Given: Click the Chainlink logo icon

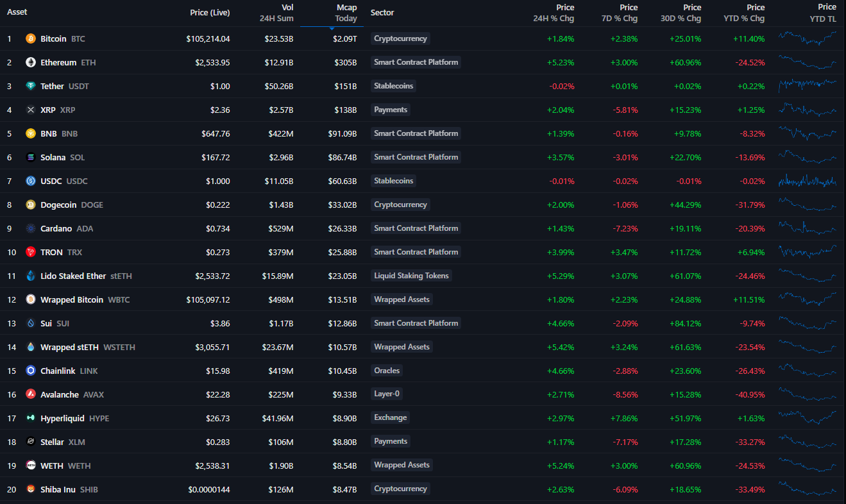Looking at the screenshot, I should 30,371.
